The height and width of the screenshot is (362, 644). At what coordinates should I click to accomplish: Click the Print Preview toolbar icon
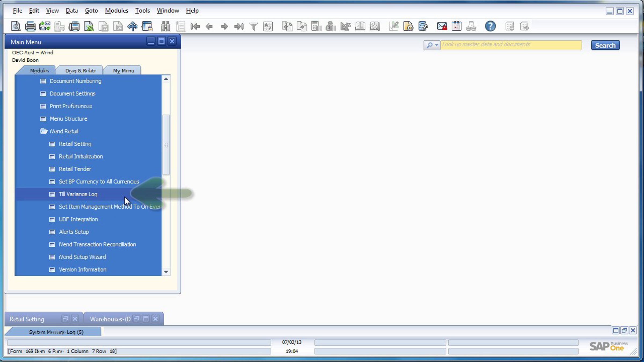(16, 26)
